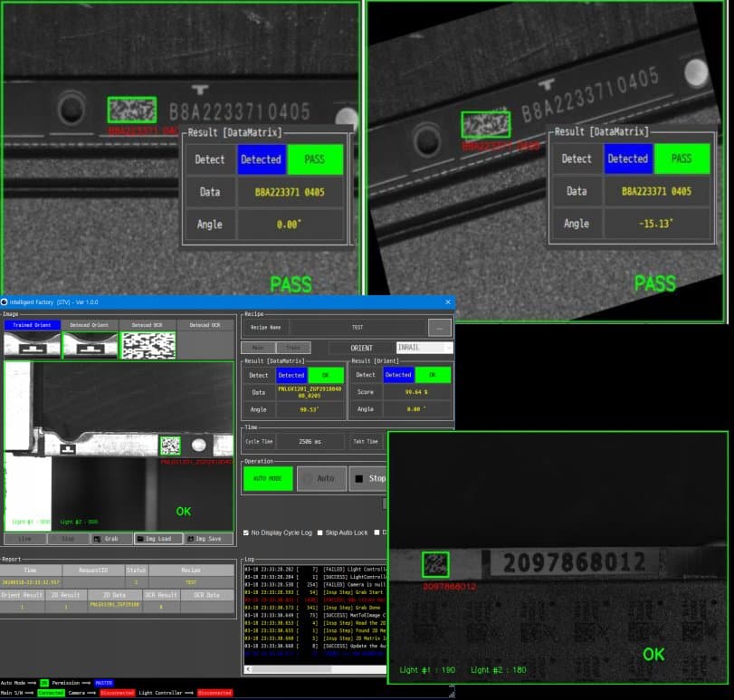Open the INRAIL orient dropdown
734x700 pixels.
[424, 348]
